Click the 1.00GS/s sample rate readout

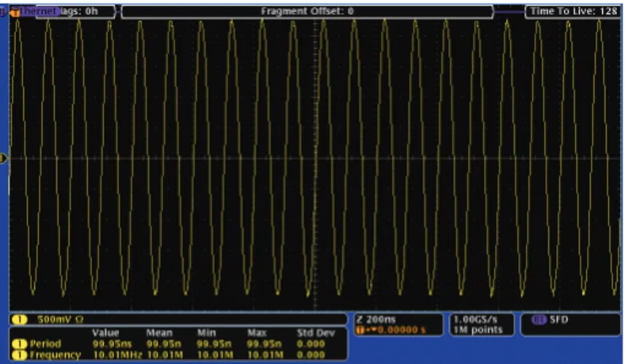476,319
